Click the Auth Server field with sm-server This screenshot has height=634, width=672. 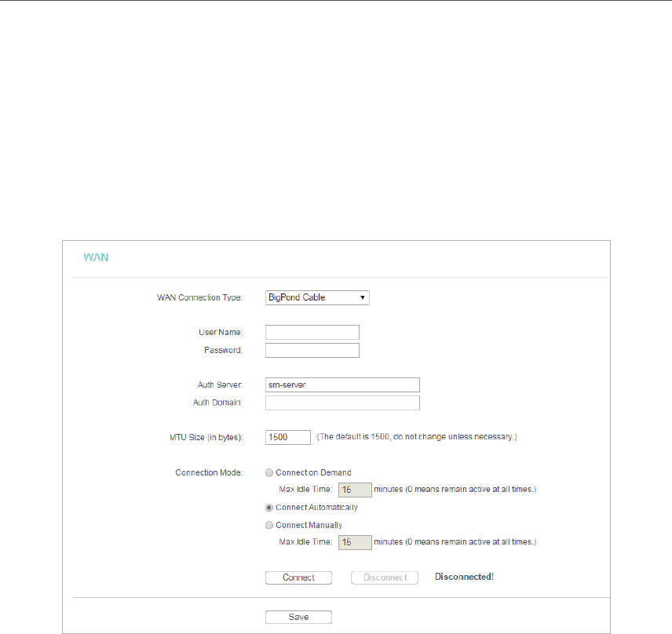[x=342, y=384]
